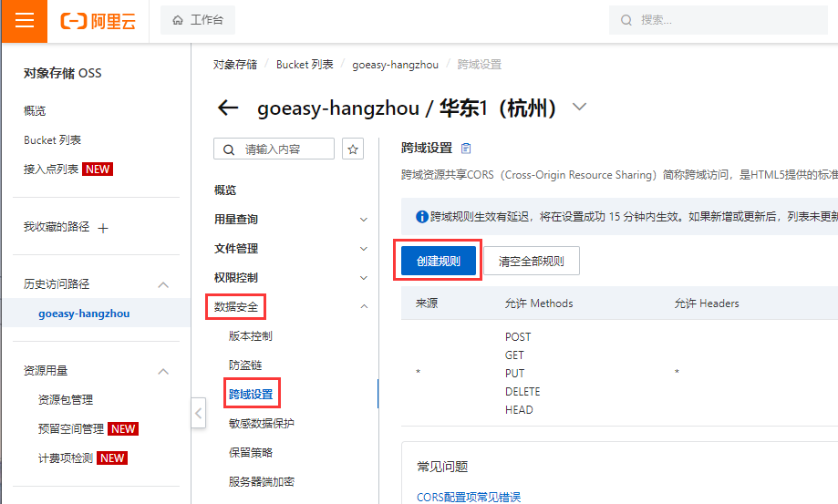This screenshot has height=504, width=838.
Task: Click the Alibaba Cloud logo
Action: pyautogui.click(x=98, y=21)
